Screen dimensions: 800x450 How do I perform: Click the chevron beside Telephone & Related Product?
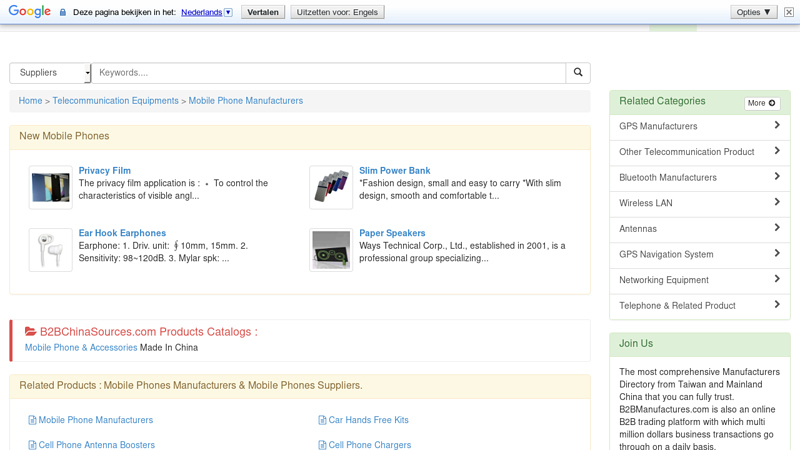pyautogui.click(x=777, y=304)
